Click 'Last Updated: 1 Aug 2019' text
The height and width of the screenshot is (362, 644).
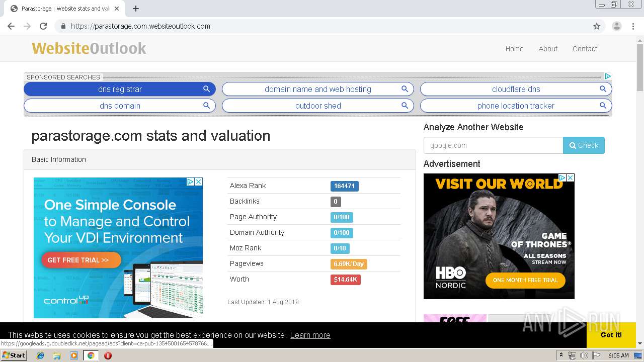263,302
